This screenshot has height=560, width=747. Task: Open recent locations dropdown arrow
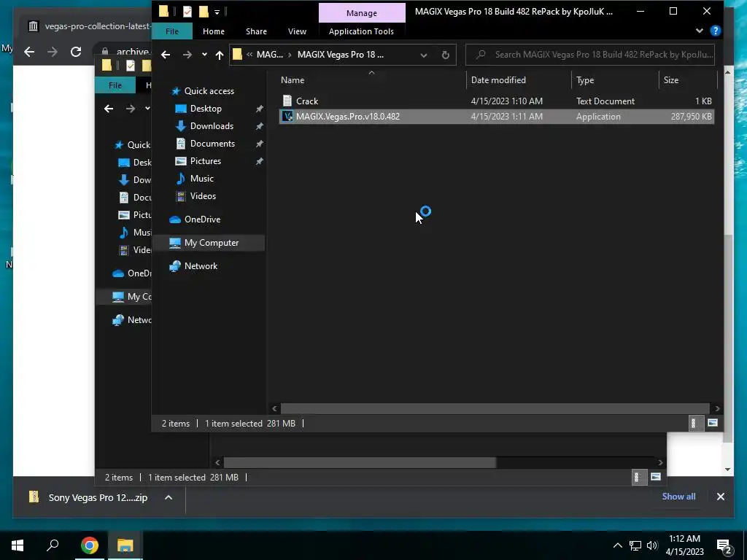click(x=204, y=55)
